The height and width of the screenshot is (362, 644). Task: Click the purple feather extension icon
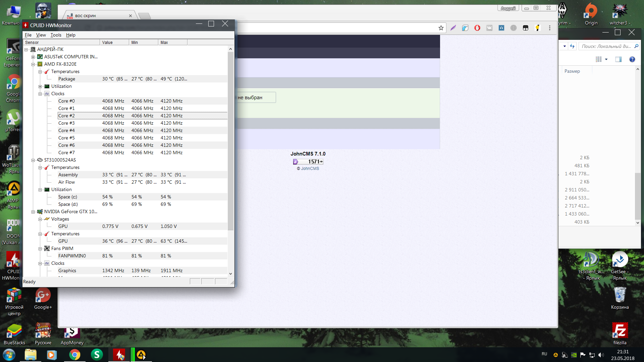pos(453,28)
